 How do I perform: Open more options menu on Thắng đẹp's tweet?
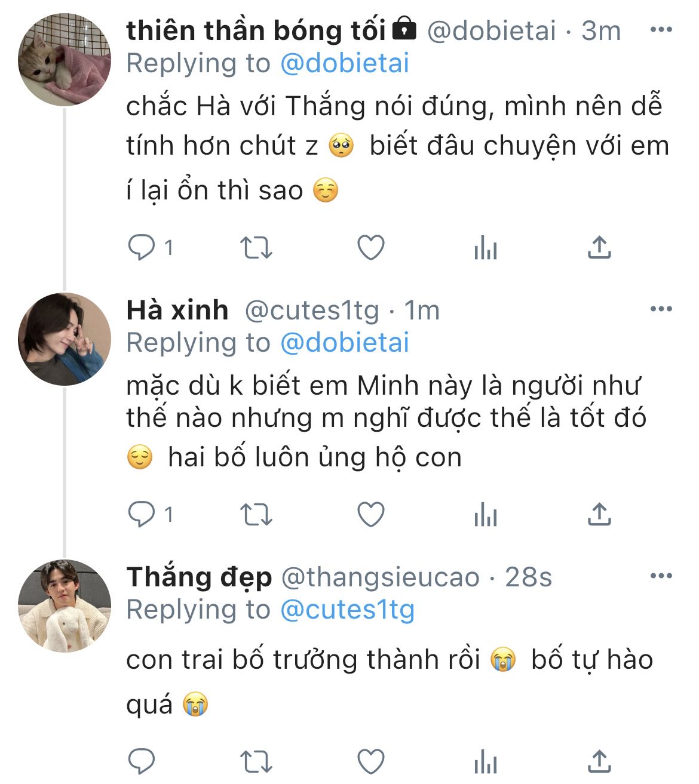[x=661, y=576]
